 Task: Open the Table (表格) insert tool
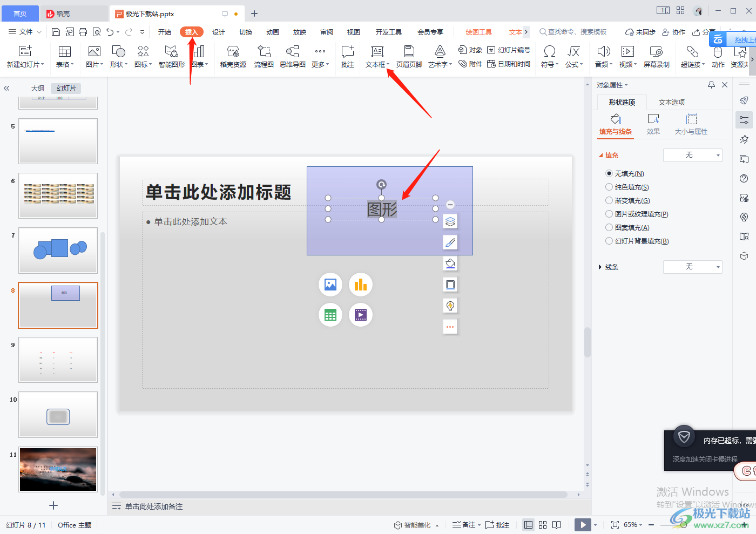[x=65, y=57]
